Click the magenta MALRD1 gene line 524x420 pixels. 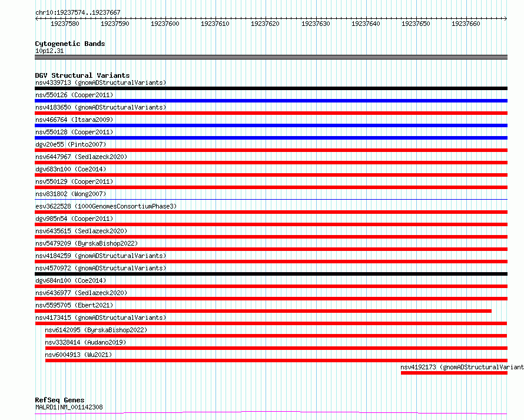(x=271, y=413)
